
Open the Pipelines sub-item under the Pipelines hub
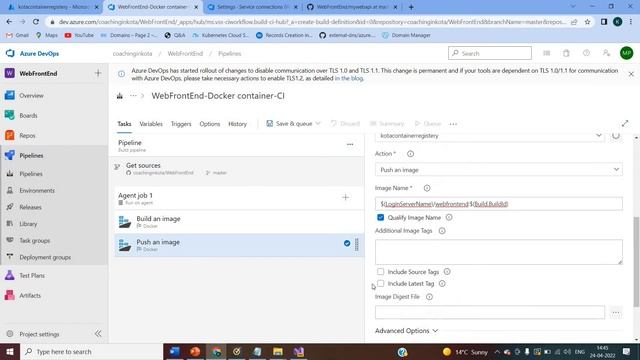(31, 174)
